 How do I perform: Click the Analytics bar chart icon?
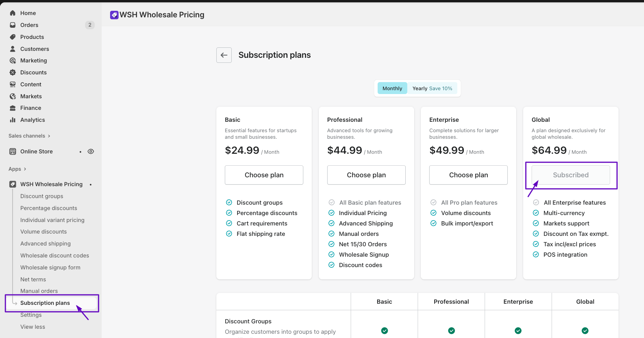click(13, 120)
